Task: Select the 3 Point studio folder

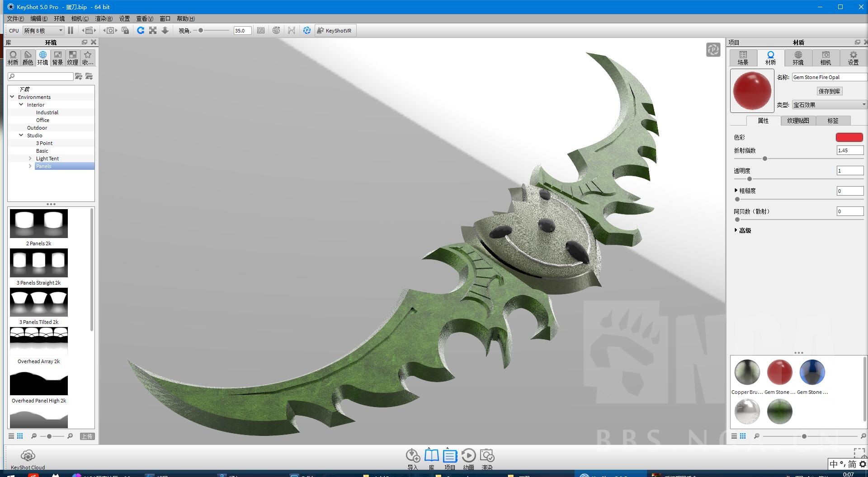Action: (44, 143)
